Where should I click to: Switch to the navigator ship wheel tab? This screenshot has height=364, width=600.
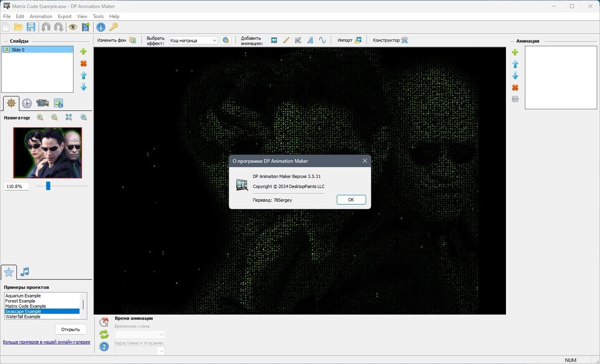(x=11, y=103)
